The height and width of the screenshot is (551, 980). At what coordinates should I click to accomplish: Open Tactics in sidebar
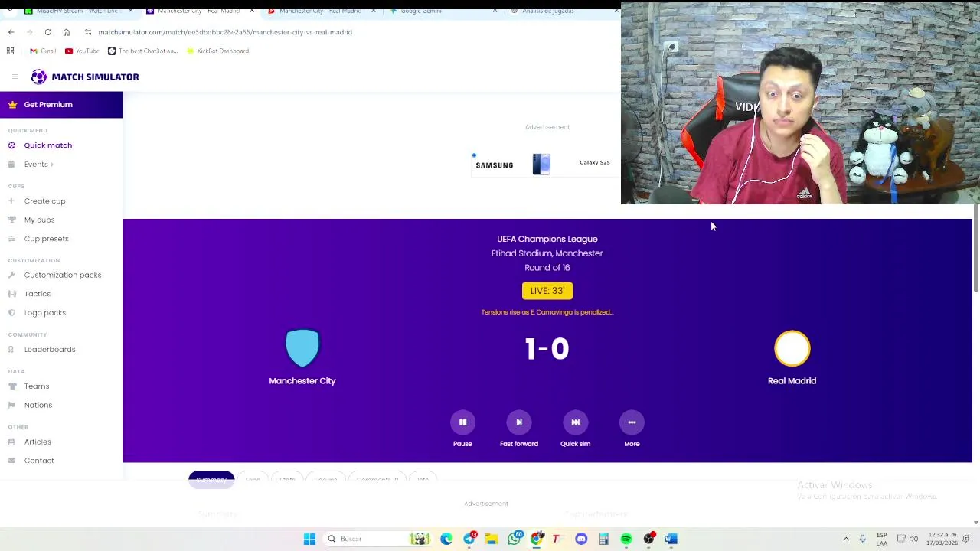37,294
